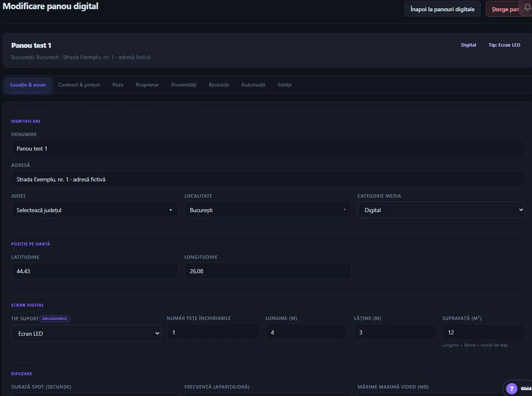
Task: Switch to the Schițe tab
Action: coord(285,85)
